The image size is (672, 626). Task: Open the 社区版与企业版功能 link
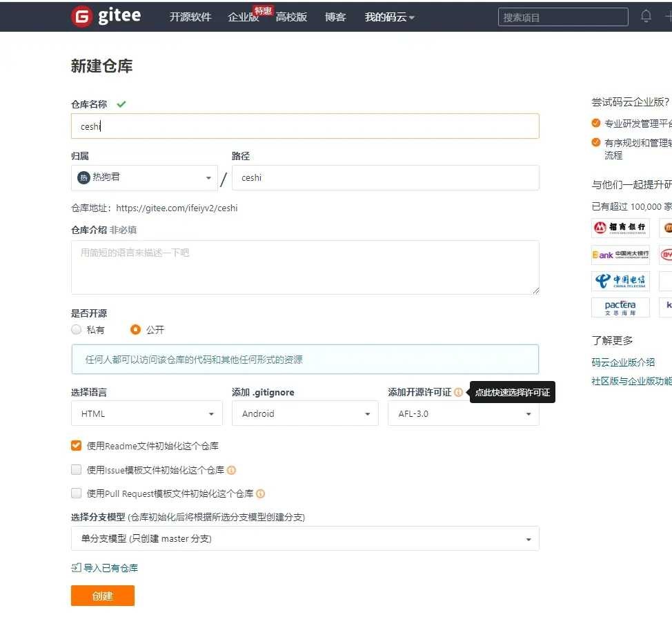632,381
